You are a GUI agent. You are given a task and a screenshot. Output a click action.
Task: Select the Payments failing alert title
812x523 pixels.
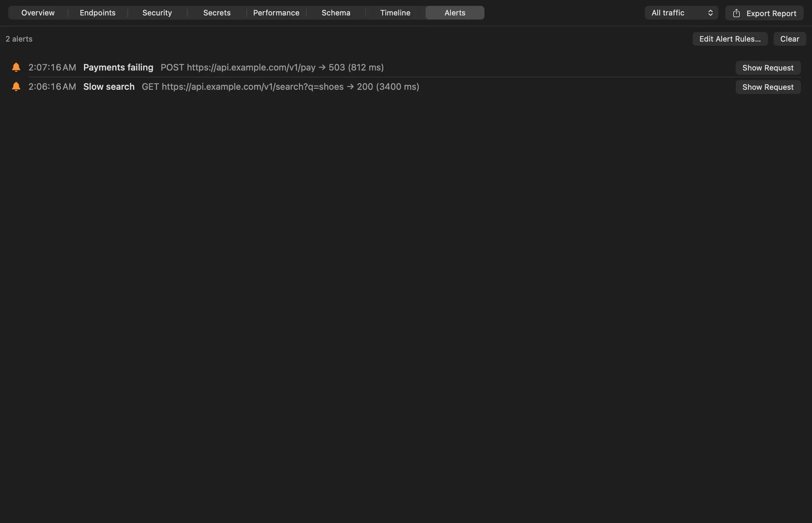(x=118, y=67)
